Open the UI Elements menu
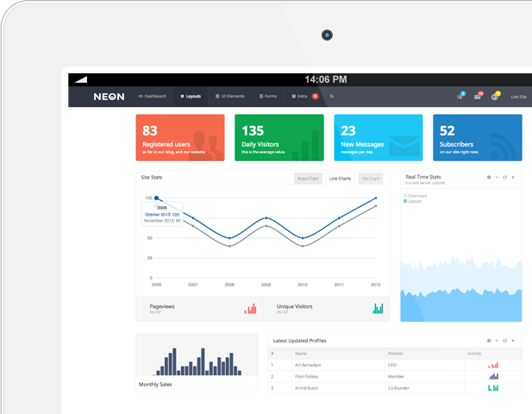The image size is (532, 414). 229,97
